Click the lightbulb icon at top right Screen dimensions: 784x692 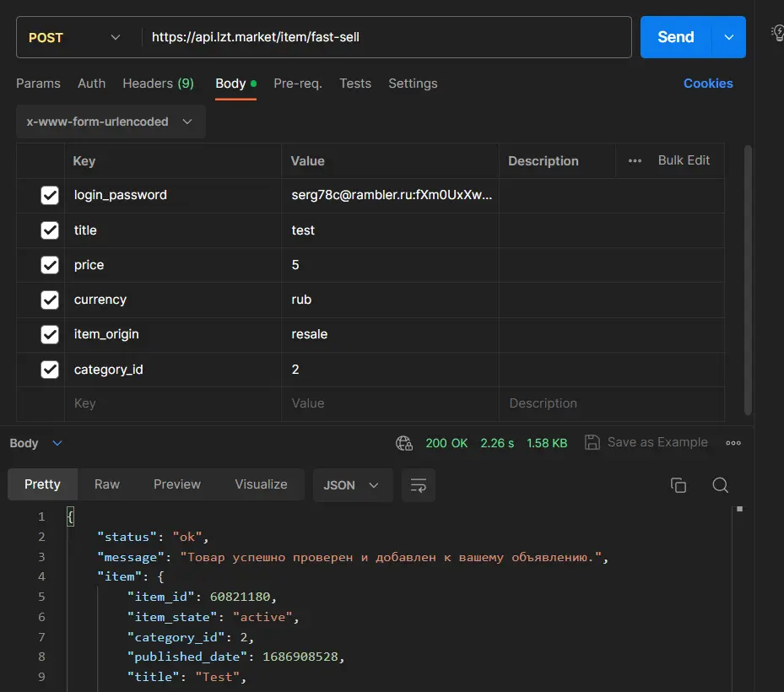[777, 33]
